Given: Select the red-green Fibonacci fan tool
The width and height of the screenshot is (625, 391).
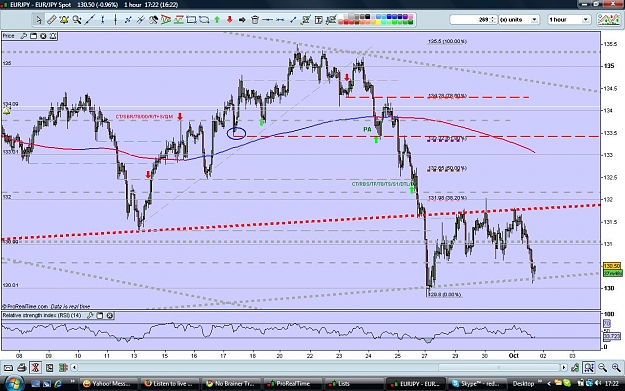Looking at the screenshot, I should click(x=166, y=20).
